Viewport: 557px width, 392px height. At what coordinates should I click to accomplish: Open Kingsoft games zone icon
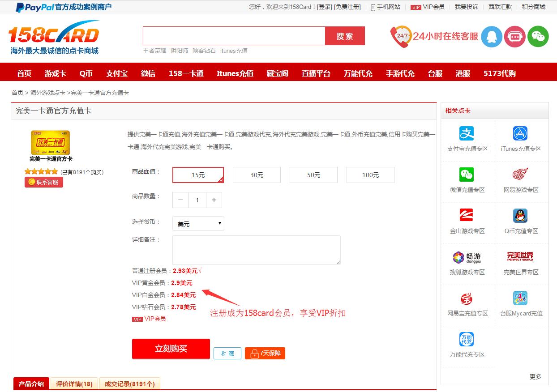[467, 216]
